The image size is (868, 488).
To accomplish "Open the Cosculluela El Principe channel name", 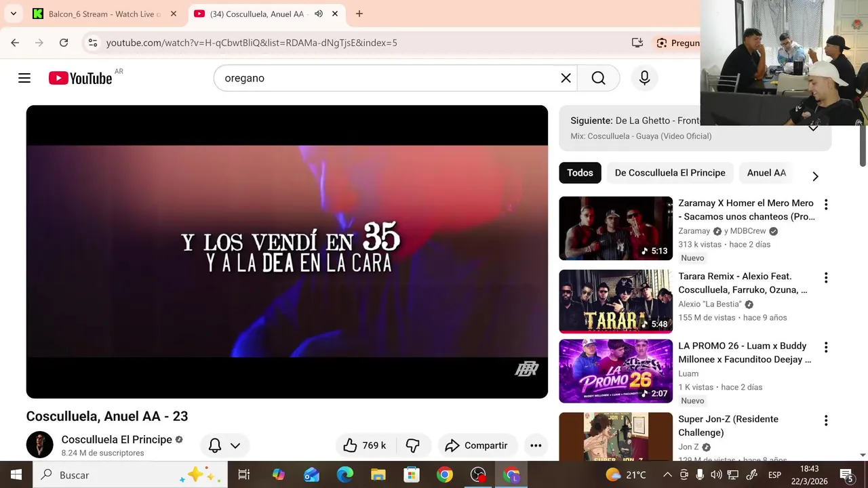I will pyautogui.click(x=117, y=439).
